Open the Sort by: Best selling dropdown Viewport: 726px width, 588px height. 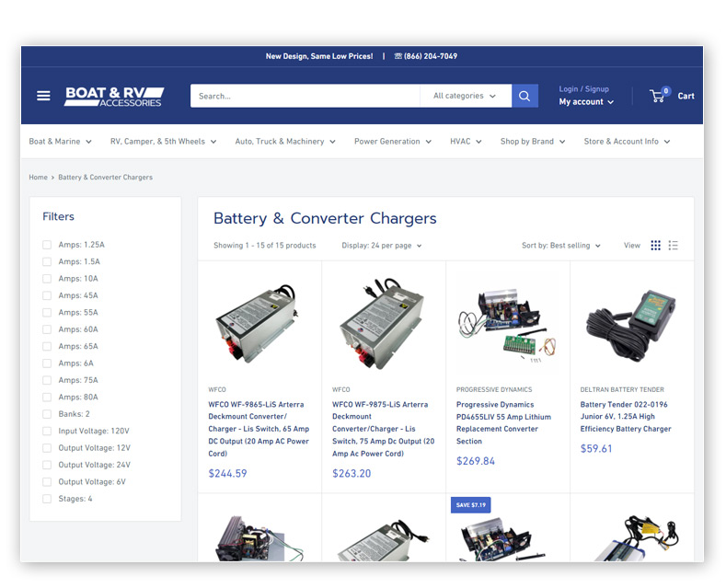coord(561,246)
